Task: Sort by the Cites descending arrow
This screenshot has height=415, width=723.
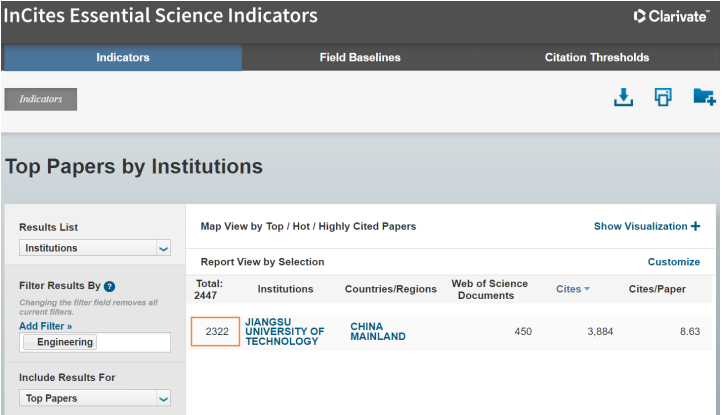Action: [587, 289]
